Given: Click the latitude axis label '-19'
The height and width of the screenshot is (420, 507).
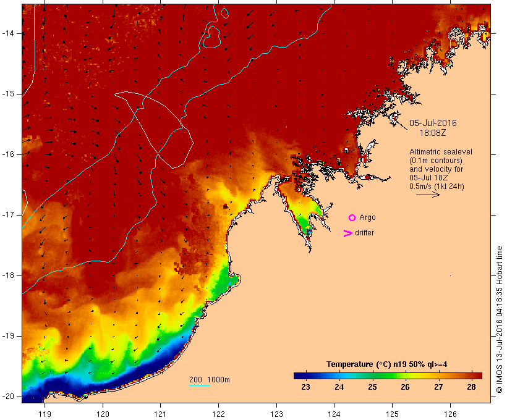Looking at the screenshot, I should (x=8, y=336).
